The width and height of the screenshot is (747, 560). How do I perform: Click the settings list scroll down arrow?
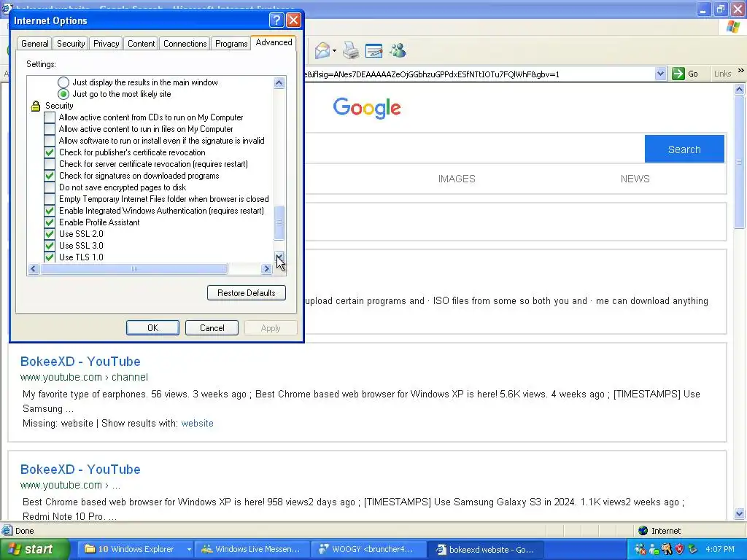click(279, 257)
